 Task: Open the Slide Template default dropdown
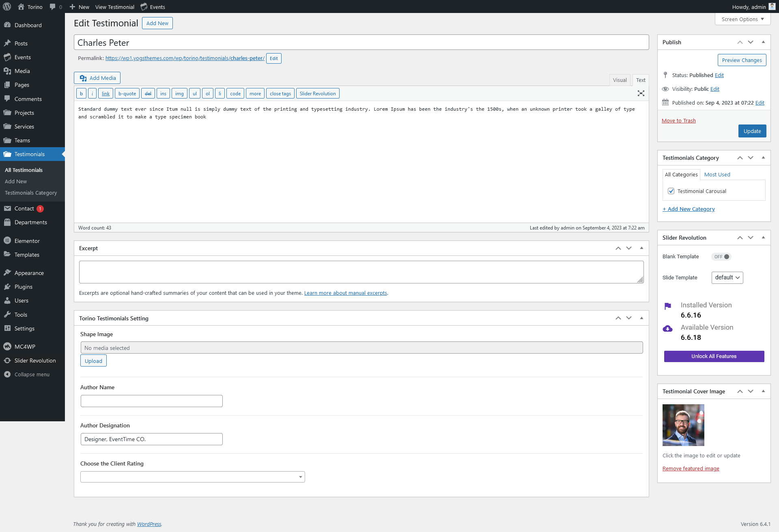(727, 278)
